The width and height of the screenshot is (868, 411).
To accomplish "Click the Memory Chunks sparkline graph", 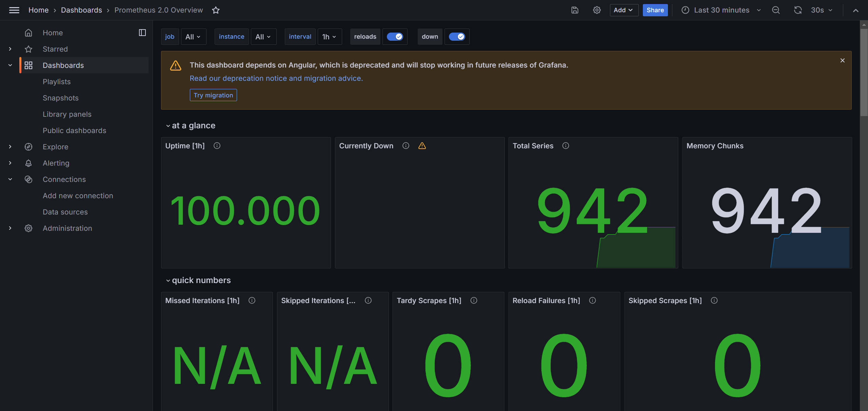I will point(810,247).
